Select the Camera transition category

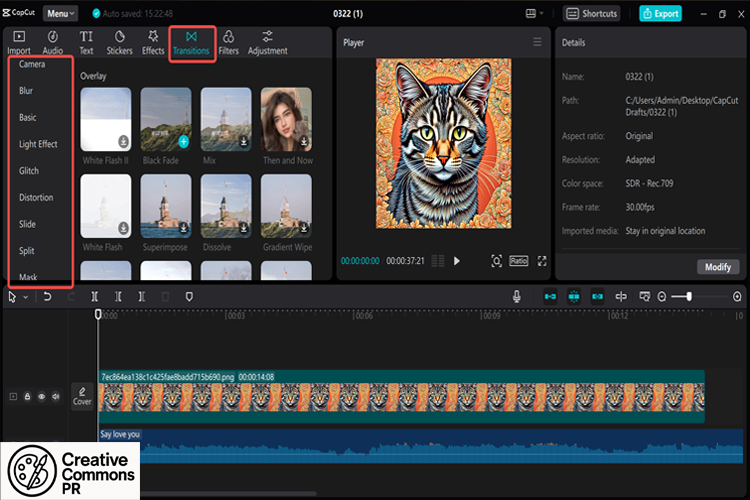(32, 64)
